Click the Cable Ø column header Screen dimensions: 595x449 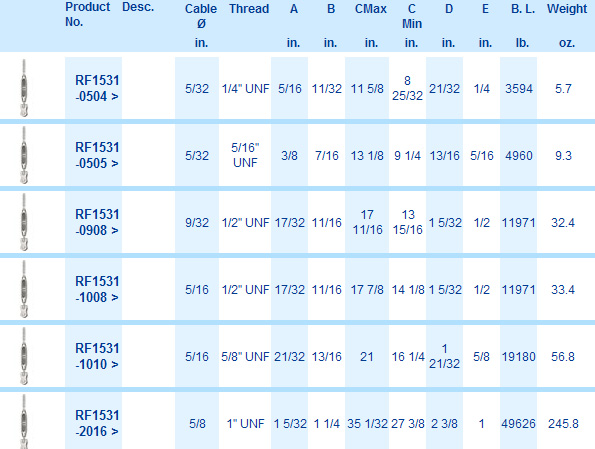coord(201,16)
